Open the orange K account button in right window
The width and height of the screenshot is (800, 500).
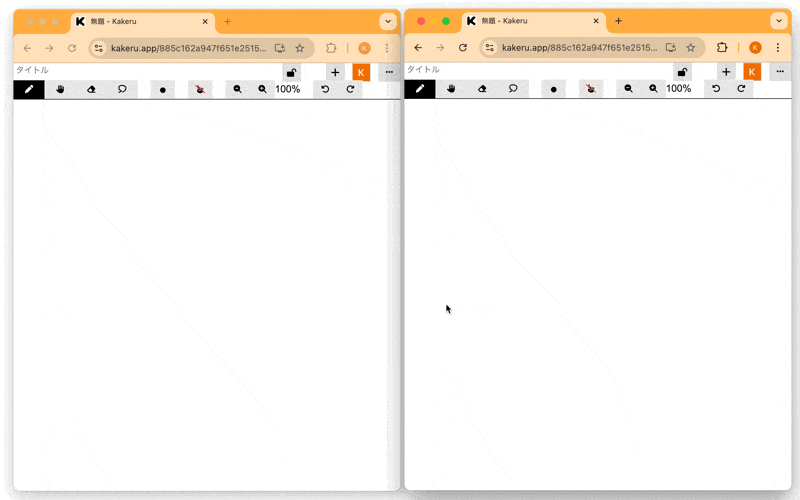coord(752,72)
